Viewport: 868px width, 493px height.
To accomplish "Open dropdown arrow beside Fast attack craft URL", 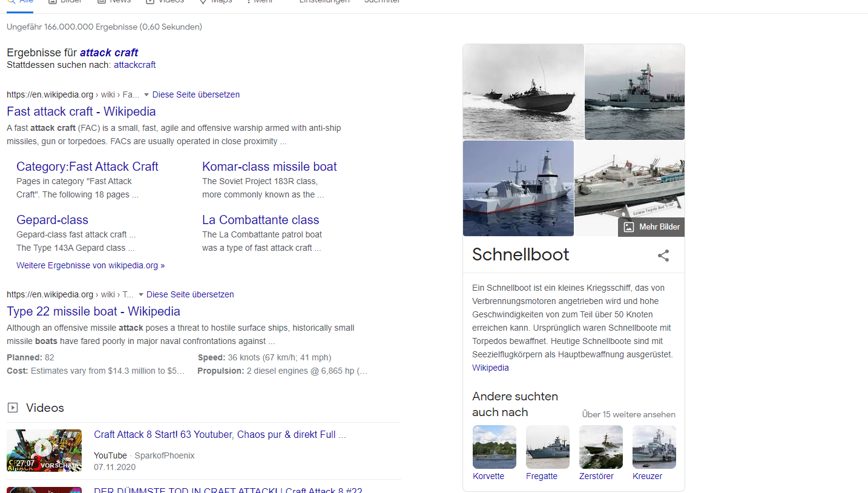I will click(x=146, y=95).
